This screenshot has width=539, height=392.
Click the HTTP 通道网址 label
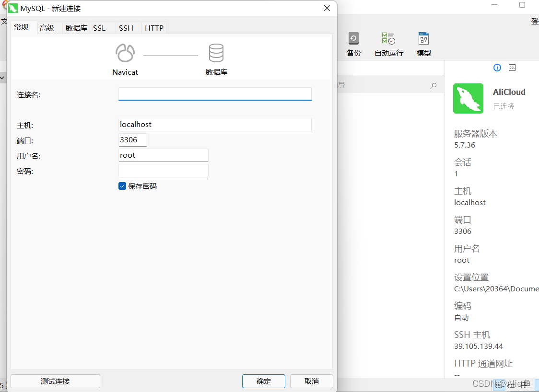(483, 363)
